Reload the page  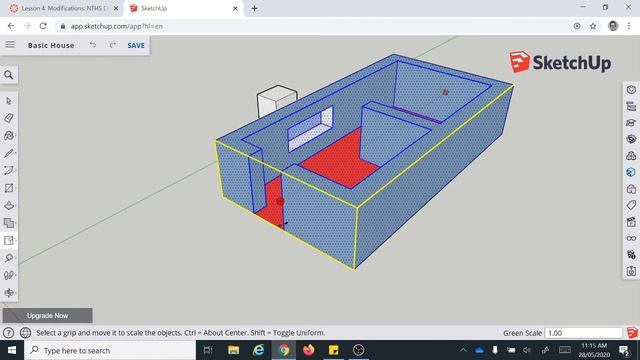(x=43, y=26)
